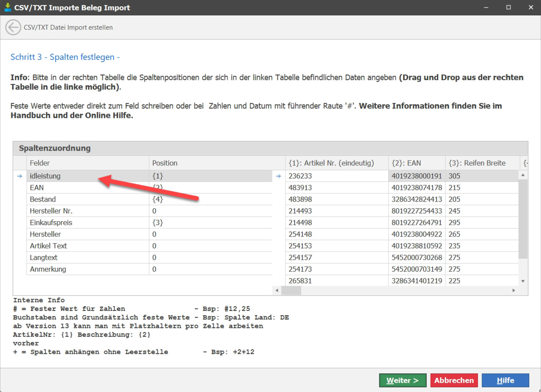Select EAN cell 4019238004922
The width and height of the screenshot is (541, 392).
(x=417, y=234)
